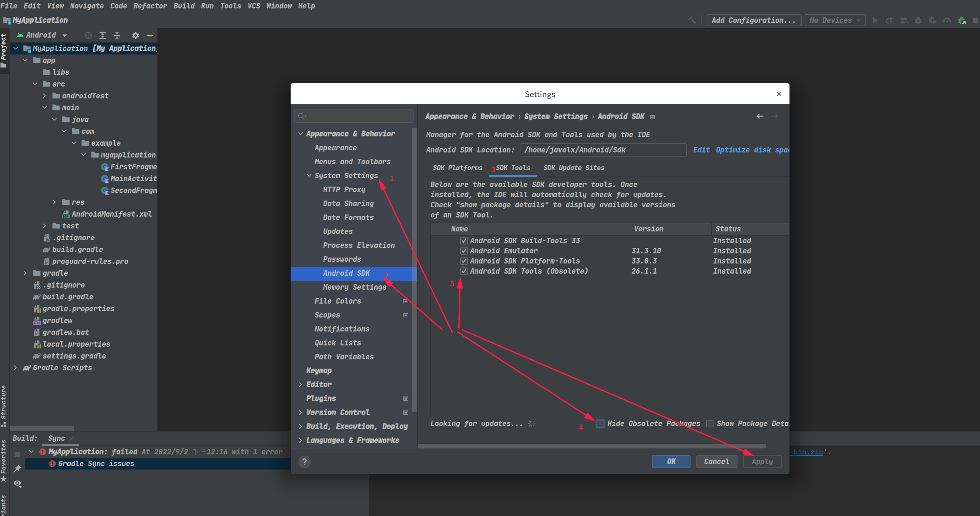Click the Profile app gauge icon
Viewport: 980px width, 516px height.
click(947, 20)
